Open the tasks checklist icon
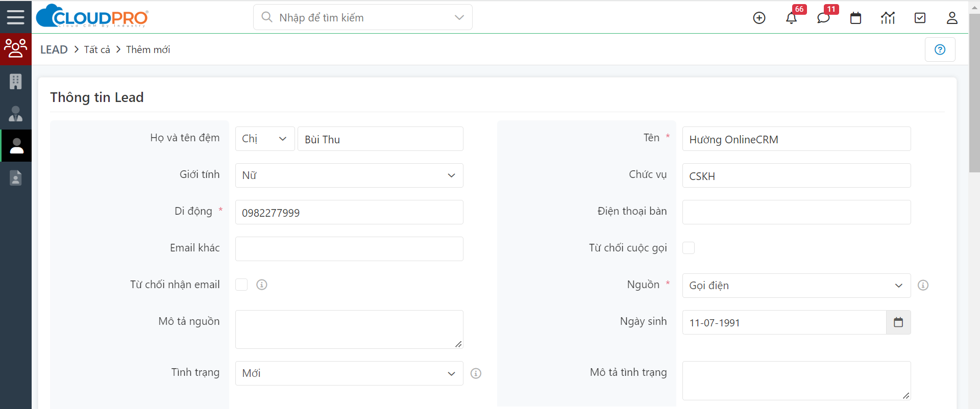 coord(920,18)
